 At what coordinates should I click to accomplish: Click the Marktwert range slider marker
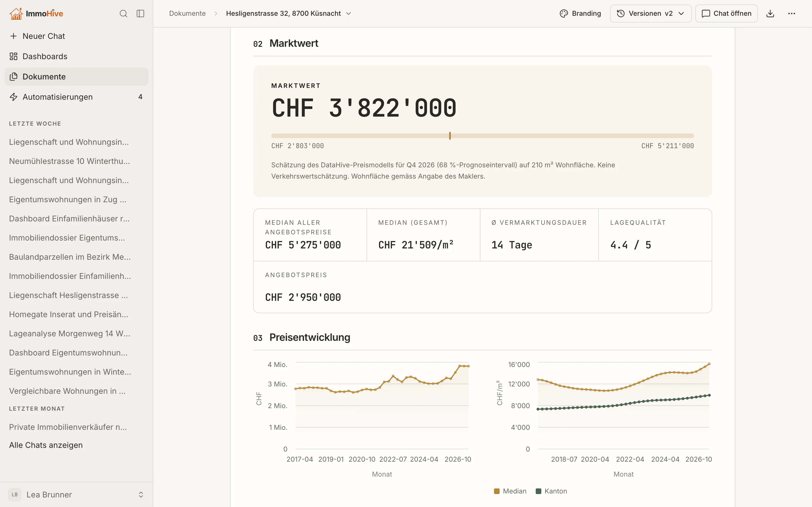[x=450, y=135]
